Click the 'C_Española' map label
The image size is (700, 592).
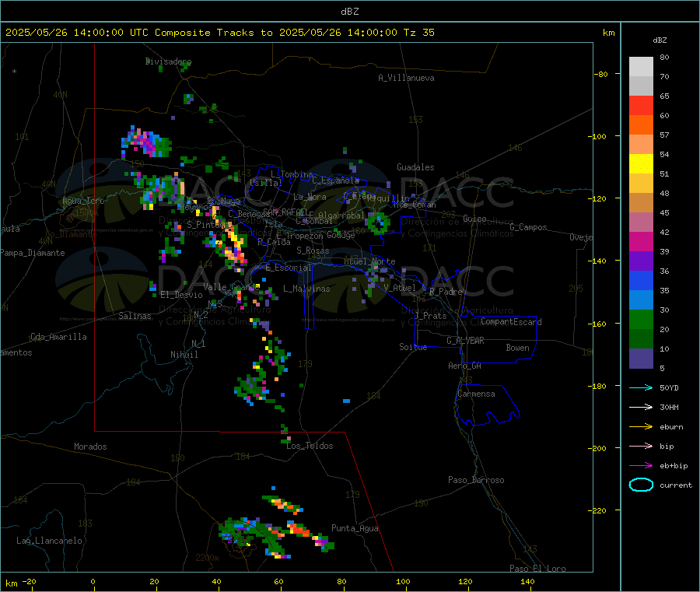(336, 180)
